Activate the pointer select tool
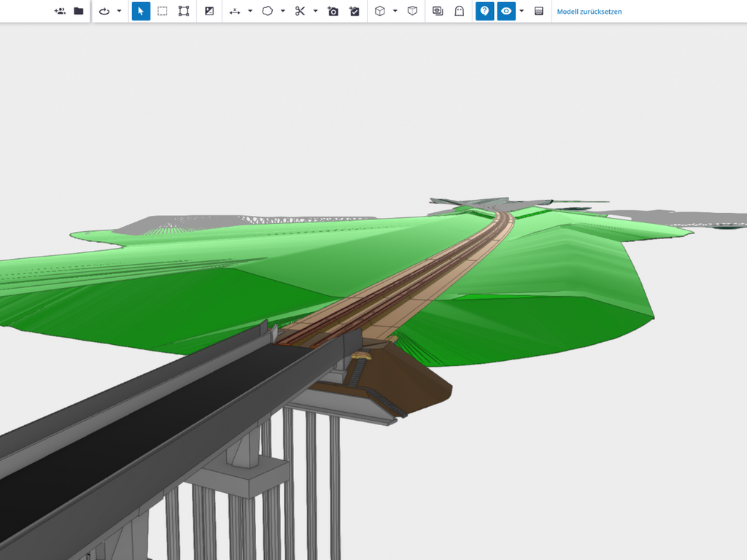The width and height of the screenshot is (747, 560). point(141,11)
